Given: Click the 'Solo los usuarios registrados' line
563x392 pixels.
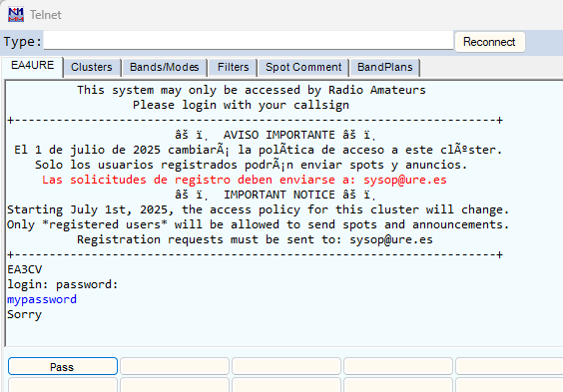Looking at the screenshot, I should (251, 165).
